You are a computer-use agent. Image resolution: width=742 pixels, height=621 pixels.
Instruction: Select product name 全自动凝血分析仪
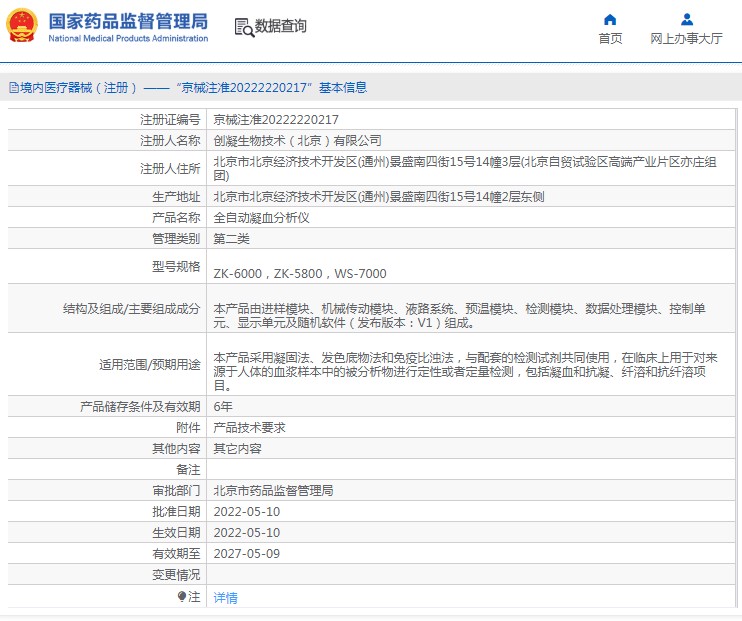click(261, 218)
